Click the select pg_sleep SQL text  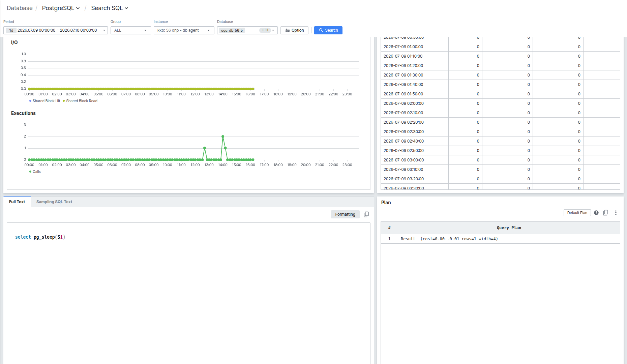40,237
